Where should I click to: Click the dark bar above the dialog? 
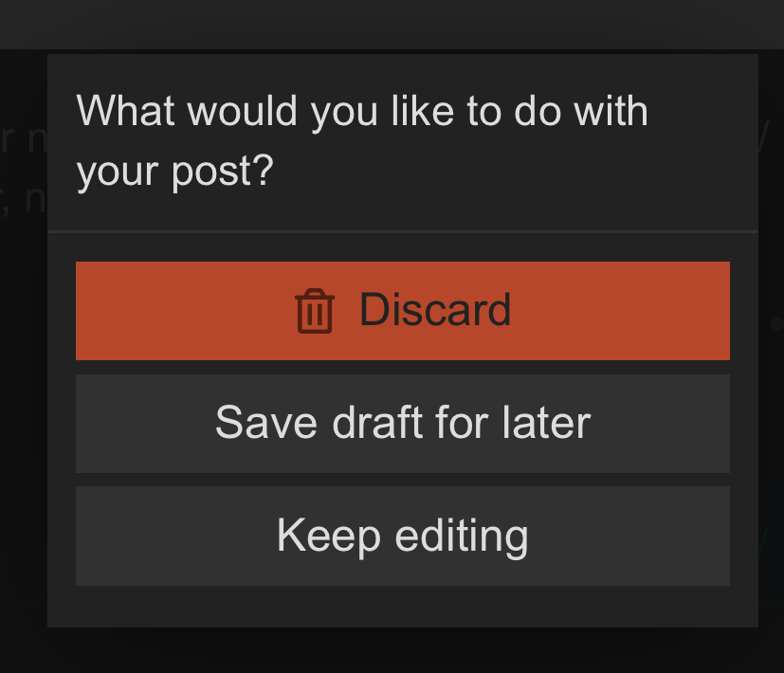pyautogui.click(x=392, y=23)
